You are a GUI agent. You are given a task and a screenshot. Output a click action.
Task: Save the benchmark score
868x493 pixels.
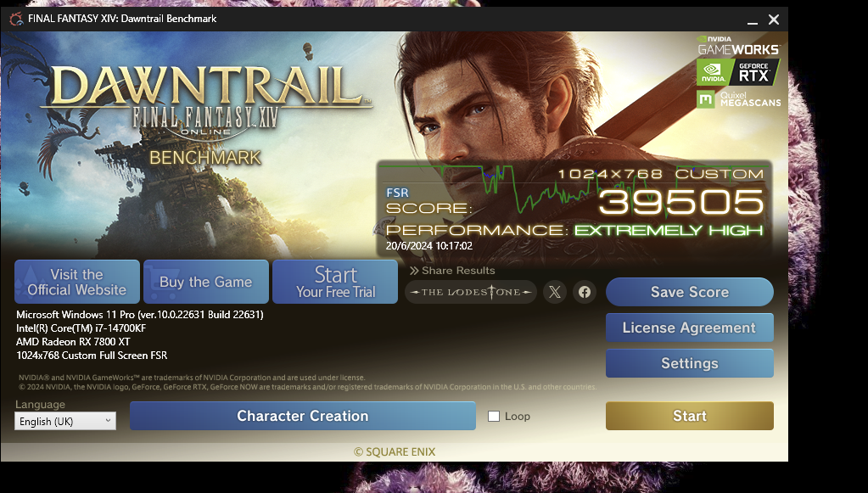pos(689,292)
